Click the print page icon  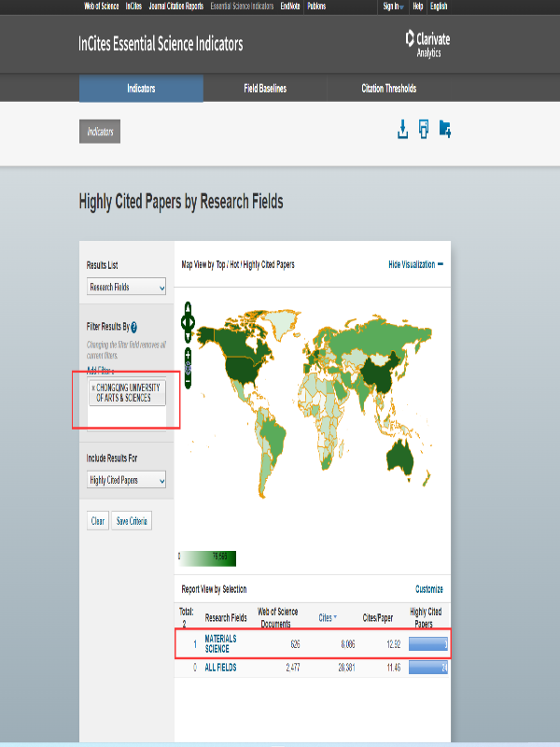point(424,130)
